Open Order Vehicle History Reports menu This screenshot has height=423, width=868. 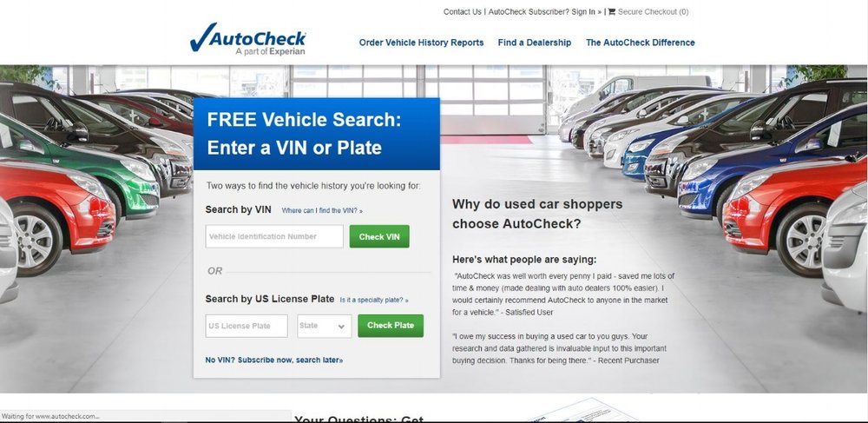pyautogui.click(x=421, y=43)
